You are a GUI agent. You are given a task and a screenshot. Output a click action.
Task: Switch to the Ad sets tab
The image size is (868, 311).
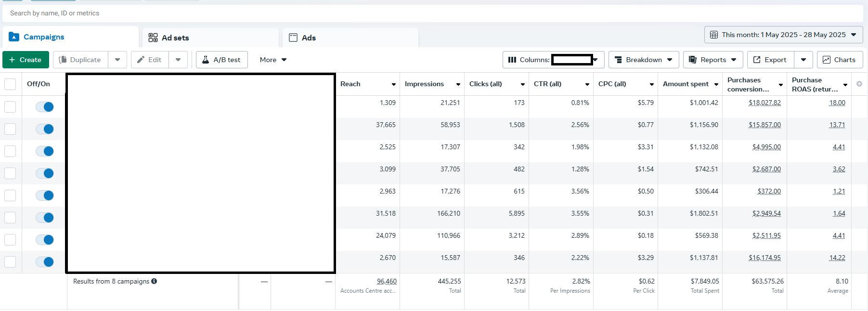(x=210, y=38)
